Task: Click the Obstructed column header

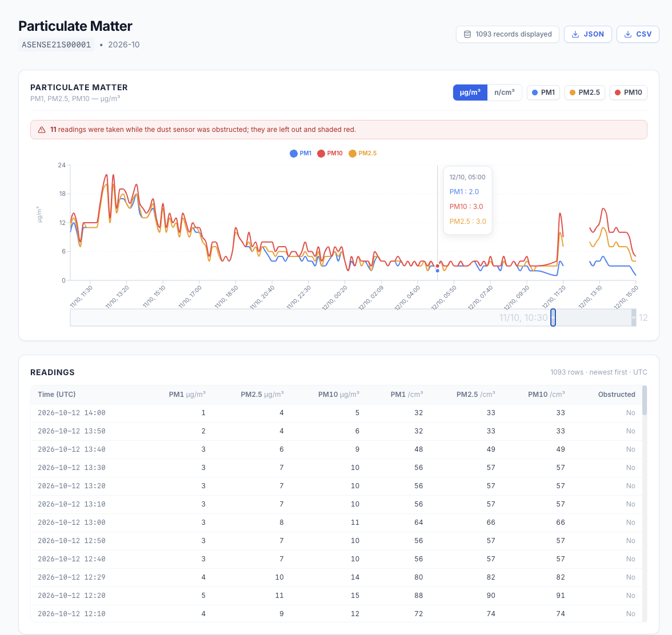Action: coord(617,395)
